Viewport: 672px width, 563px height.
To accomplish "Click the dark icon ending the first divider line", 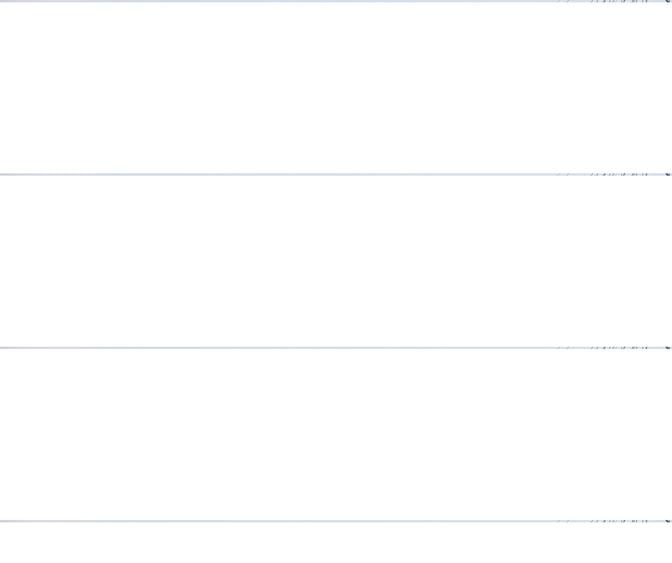I will pos(668,1).
